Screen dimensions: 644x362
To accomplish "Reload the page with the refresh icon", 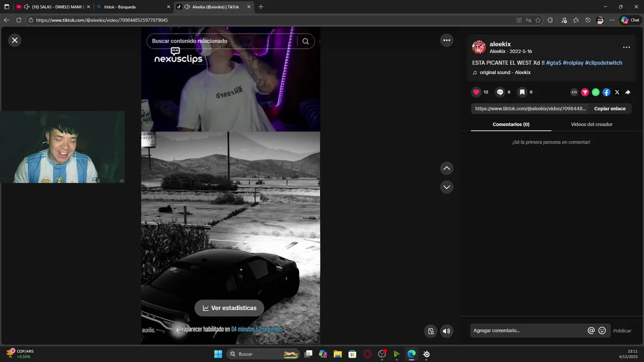I will click(x=19, y=20).
